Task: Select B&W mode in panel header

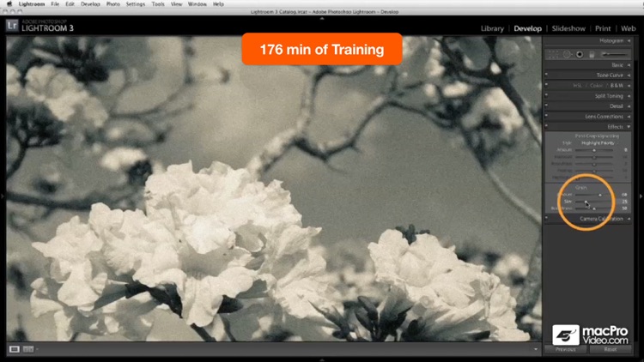Action: click(x=617, y=86)
